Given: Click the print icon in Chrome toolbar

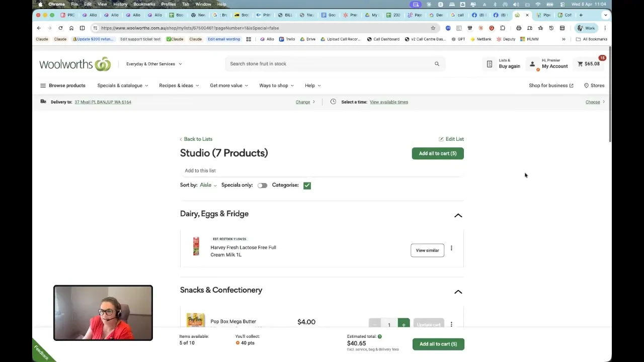Looking at the screenshot, I should click(519, 28).
